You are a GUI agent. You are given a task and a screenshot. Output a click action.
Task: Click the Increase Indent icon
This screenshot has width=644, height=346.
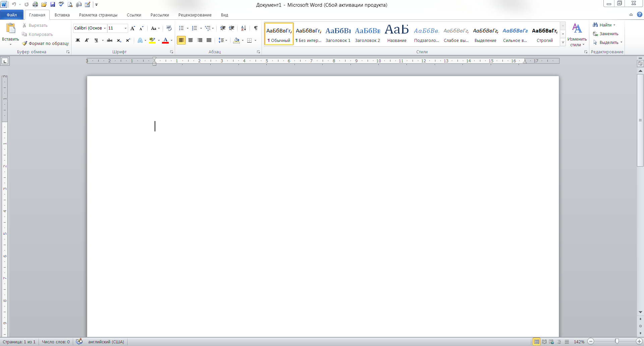pyautogui.click(x=232, y=28)
